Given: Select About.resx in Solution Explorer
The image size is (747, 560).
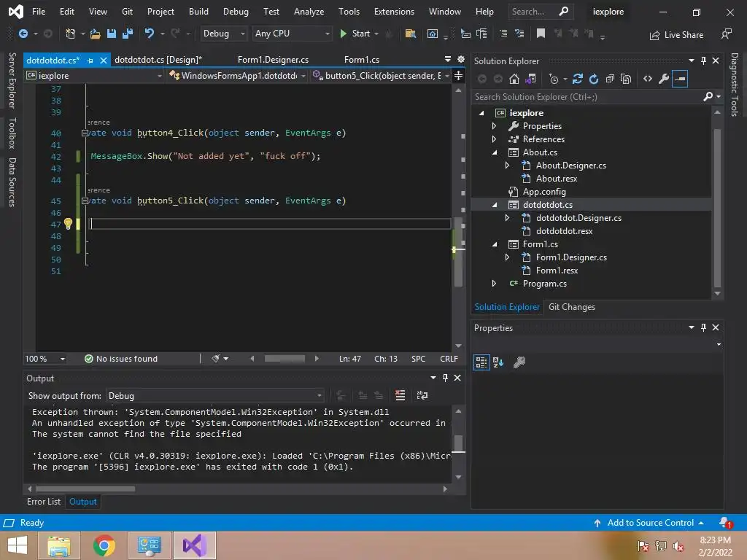Looking at the screenshot, I should [x=557, y=179].
